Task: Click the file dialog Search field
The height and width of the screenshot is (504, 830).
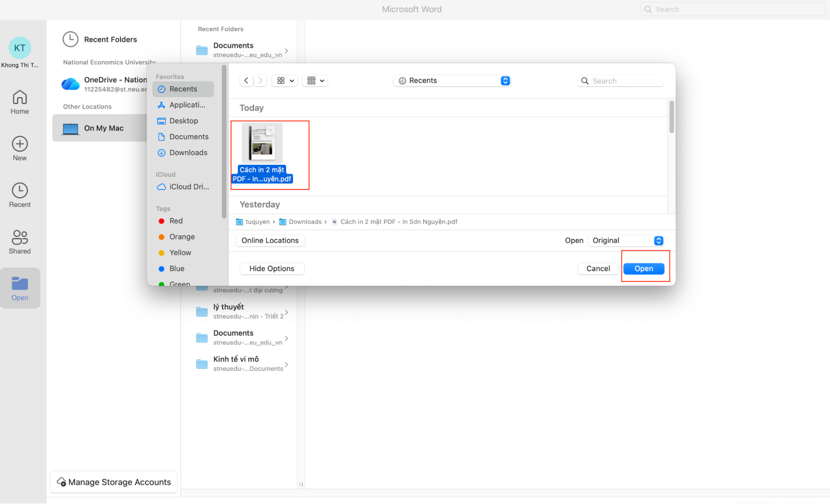Action: [x=626, y=81]
